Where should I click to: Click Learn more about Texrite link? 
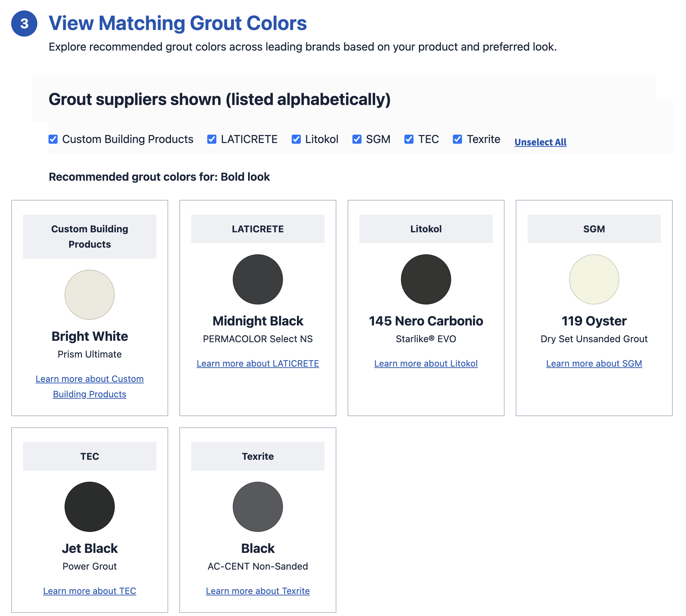(x=258, y=591)
